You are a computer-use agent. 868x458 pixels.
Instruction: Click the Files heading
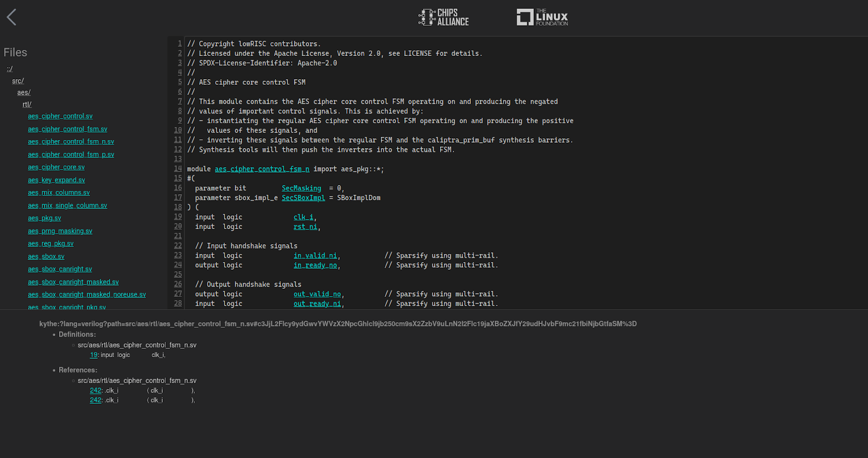[15, 53]
